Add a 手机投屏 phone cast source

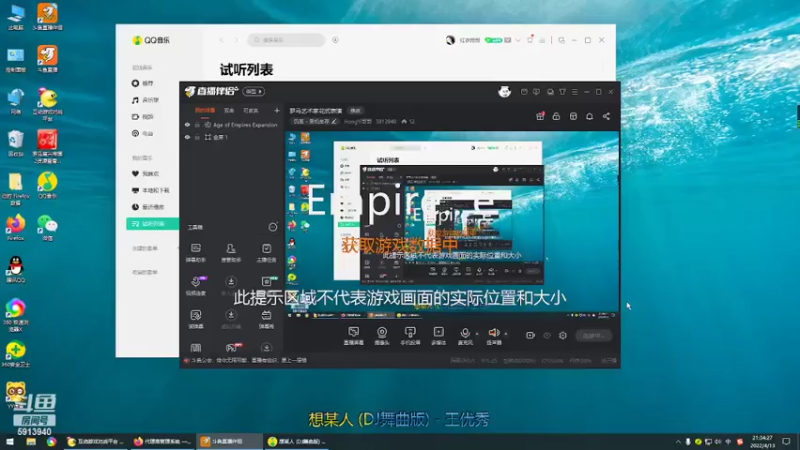pyautogui.click(x=410, y=336)
